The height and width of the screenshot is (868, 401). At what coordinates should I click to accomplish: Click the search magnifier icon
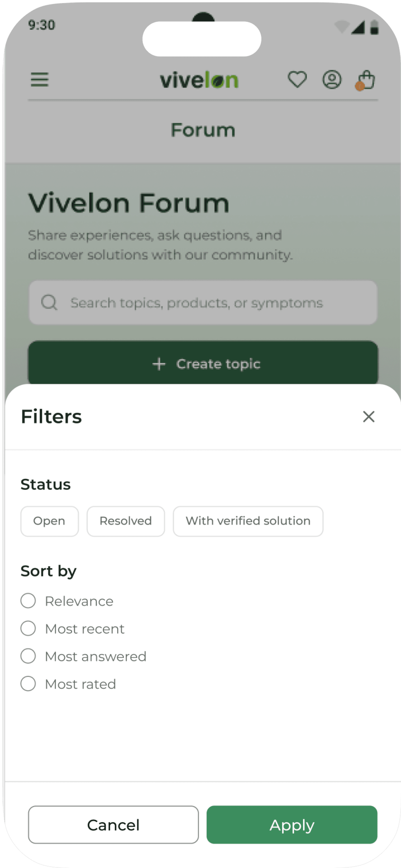pos(49,302)
